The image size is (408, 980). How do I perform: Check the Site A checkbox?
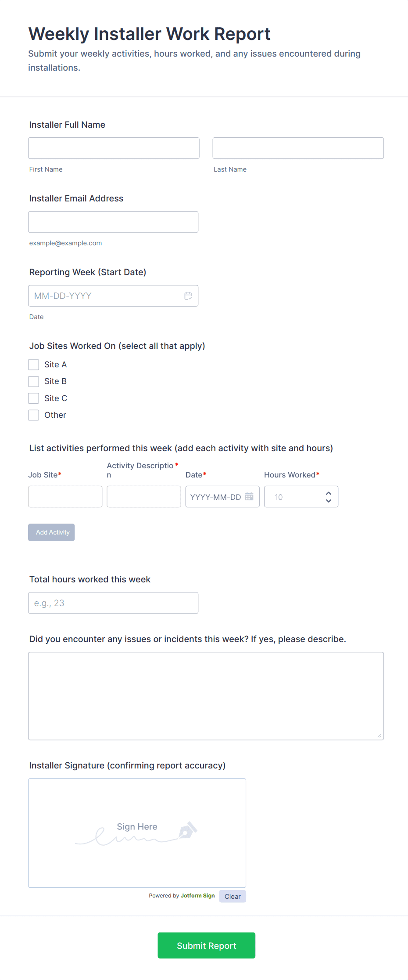tap(34, 364)
